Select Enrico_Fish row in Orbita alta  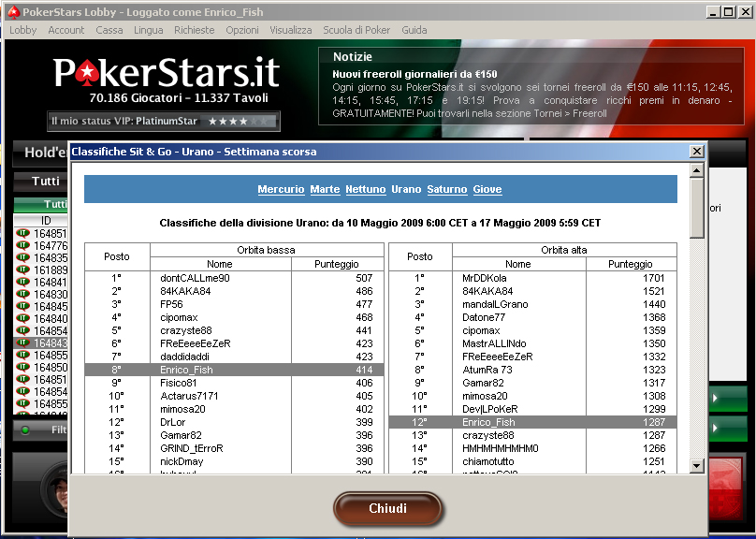pos(532,422)
